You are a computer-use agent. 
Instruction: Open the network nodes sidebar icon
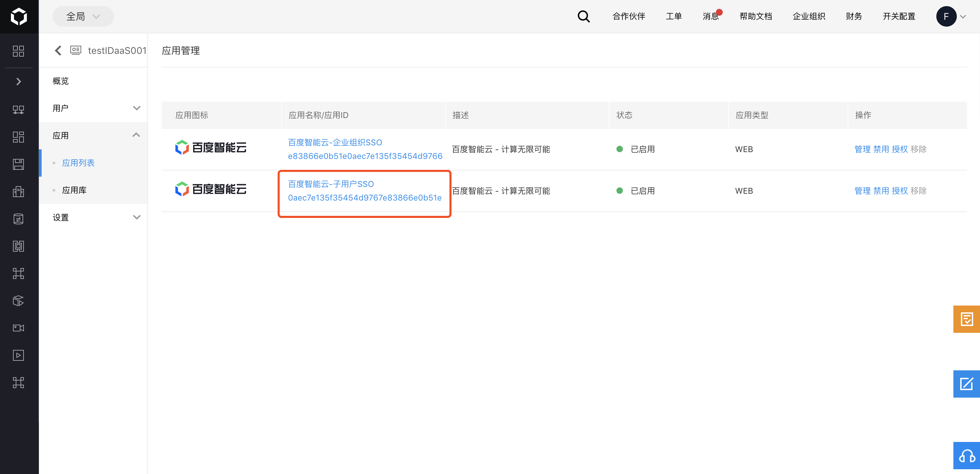[18, 110]
